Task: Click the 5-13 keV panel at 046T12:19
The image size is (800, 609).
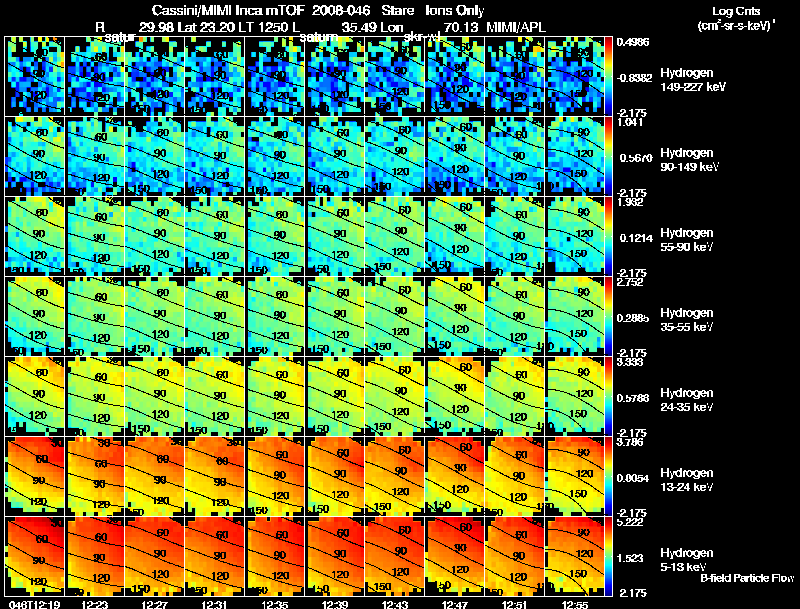Action: click(35, 556)
